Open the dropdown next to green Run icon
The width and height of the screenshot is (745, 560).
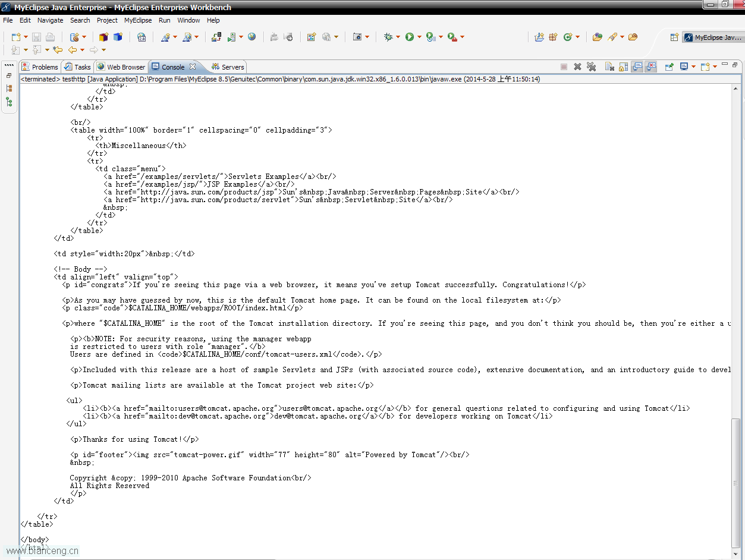coord(419,37)
